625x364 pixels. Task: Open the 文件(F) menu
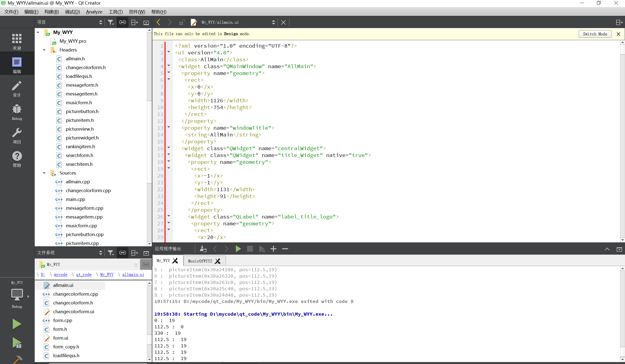(11, 12)
